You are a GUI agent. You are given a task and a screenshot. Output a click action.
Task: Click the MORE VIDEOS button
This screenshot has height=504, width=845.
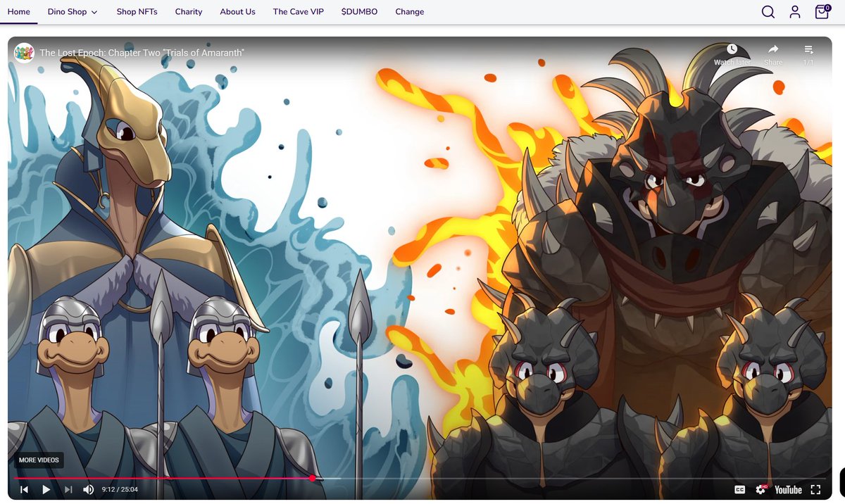coord(39,460)
